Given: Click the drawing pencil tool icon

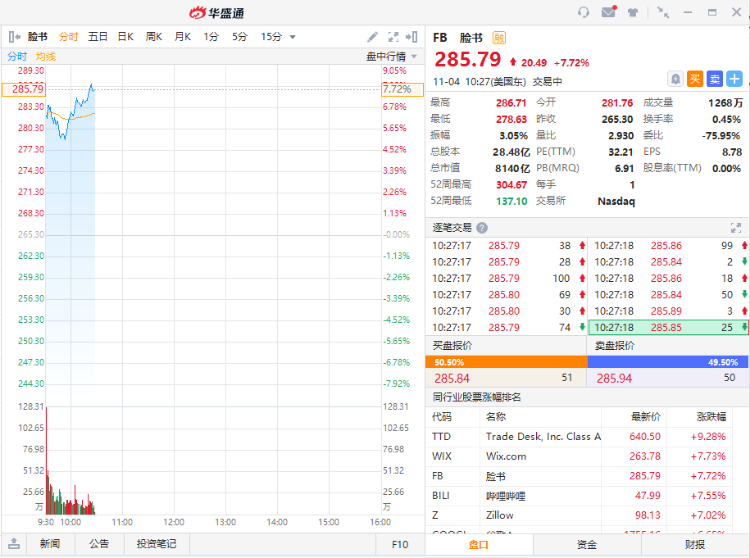Looking at the screenshot, I should [x=373, y=37].
